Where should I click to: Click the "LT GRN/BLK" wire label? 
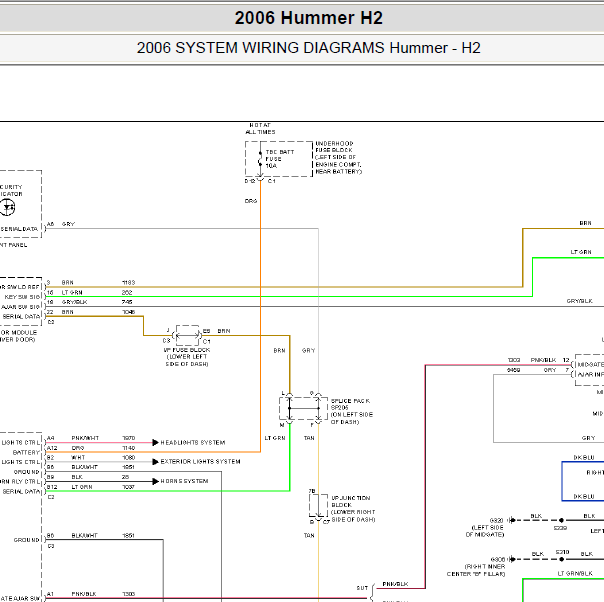point(575,573)
